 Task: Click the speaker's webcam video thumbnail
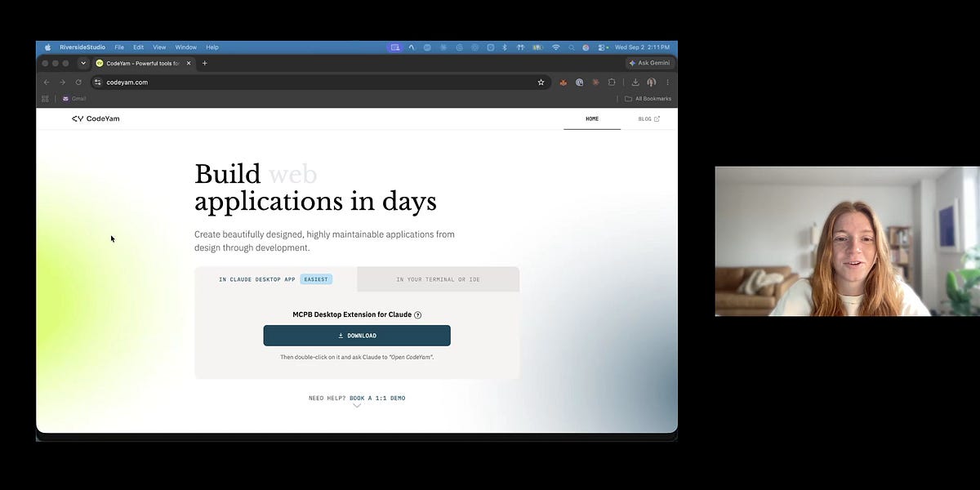click(847, 241)
